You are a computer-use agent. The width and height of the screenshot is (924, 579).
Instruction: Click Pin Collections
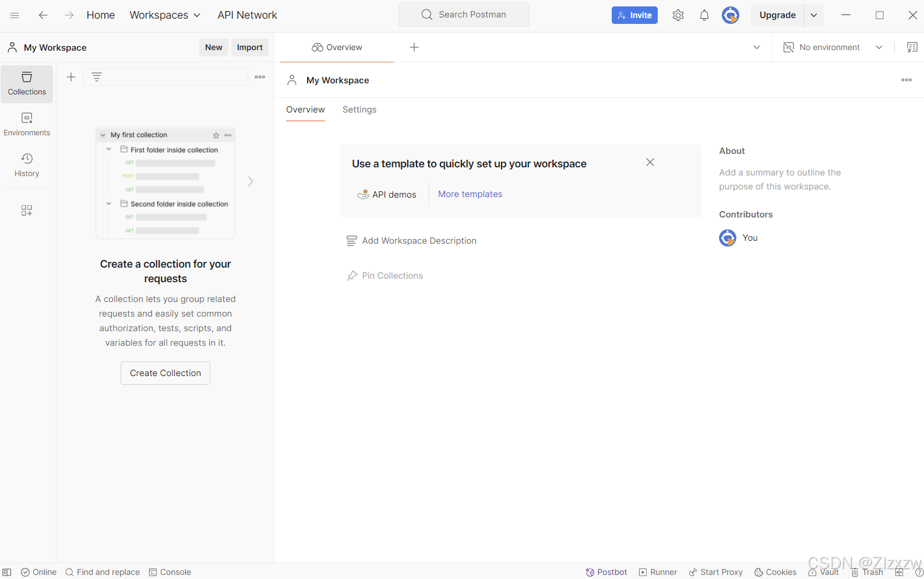(385, 276)
